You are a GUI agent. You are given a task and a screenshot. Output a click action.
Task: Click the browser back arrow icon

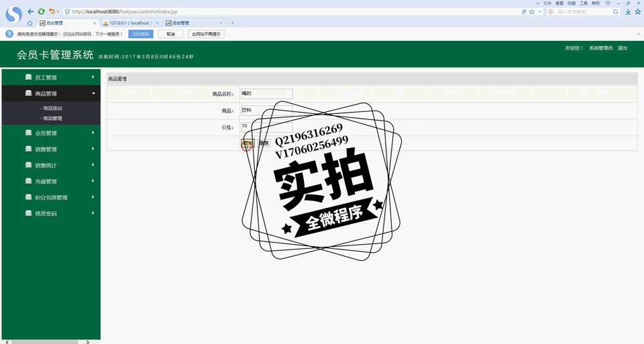(30, 11)
